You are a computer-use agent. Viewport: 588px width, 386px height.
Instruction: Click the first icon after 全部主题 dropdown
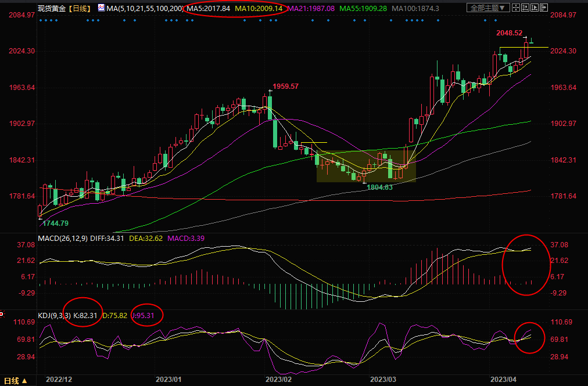click(517, 8)
